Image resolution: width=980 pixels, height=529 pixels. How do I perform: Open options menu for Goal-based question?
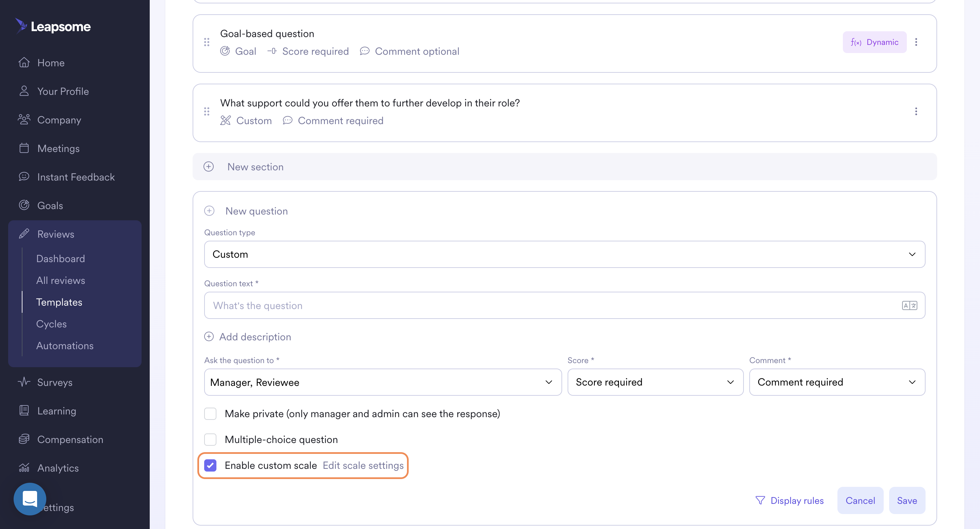coord(916,42)
